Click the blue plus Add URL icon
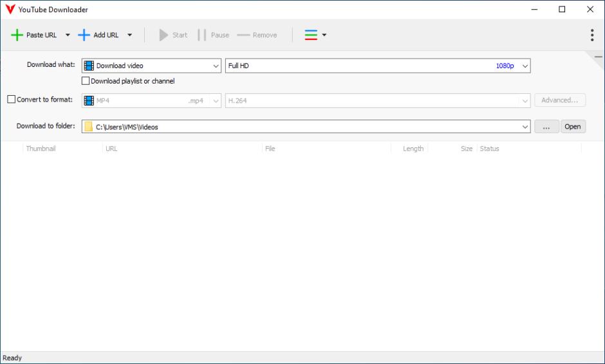The height and width of the screenshot is (364, 605). point(84,35)
